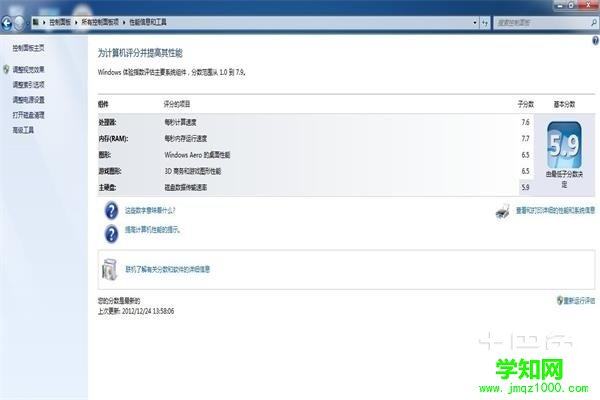Close the window with red X button
This screenshot has width=600, height=400.
click(x=588, y=5)
